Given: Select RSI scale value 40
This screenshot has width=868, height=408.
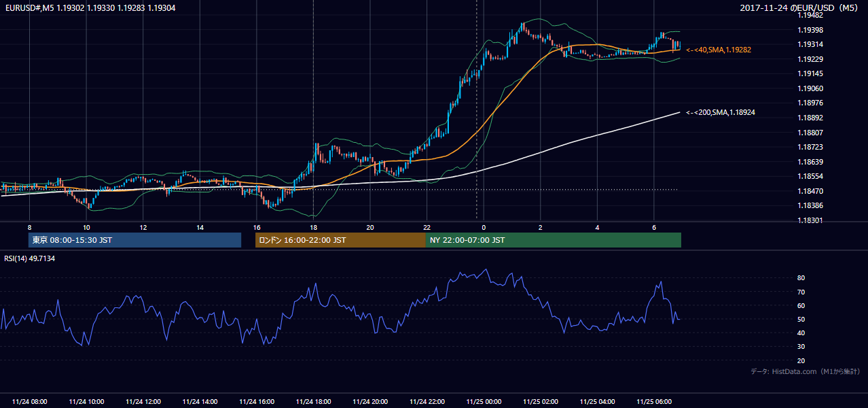Looking at the screenshot, I should click(x=801, y=333).
